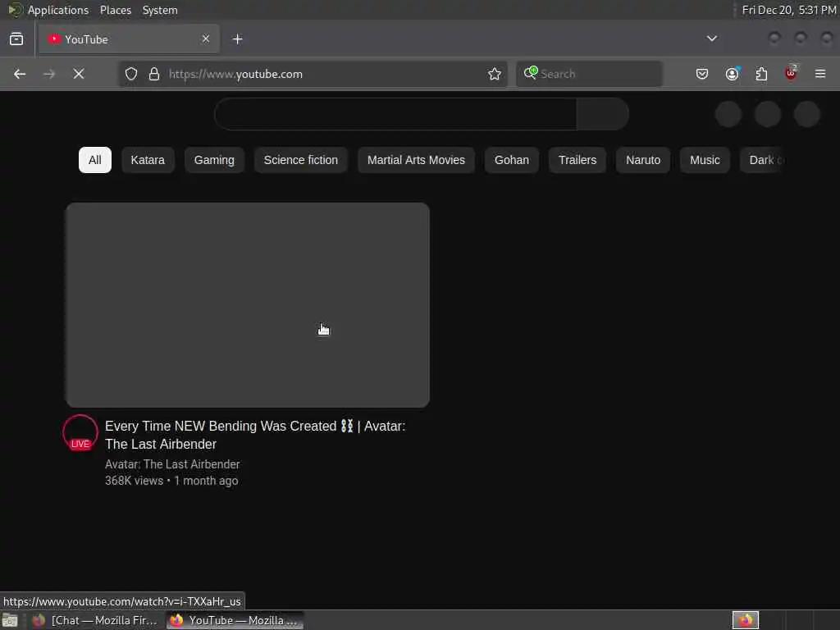Open the System menu

[160, 10]
